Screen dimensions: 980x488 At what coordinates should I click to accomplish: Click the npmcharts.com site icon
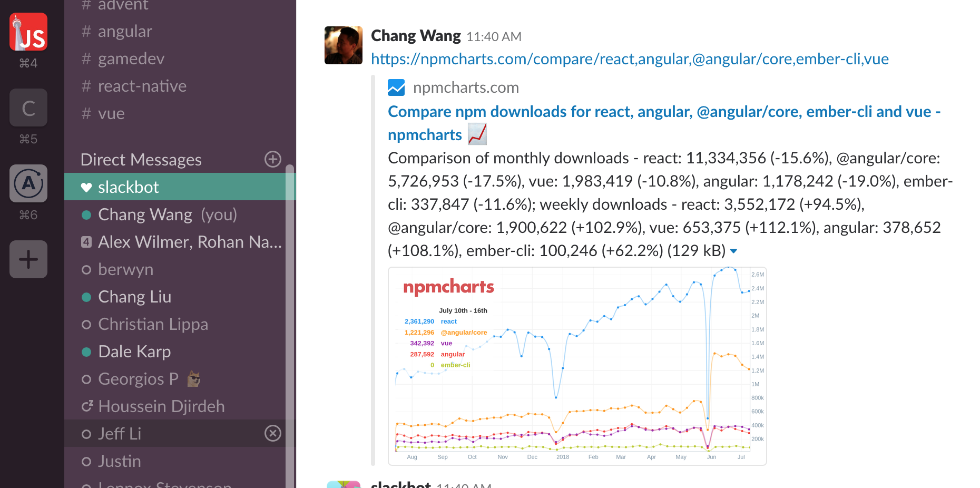click(x=396, y=87)
